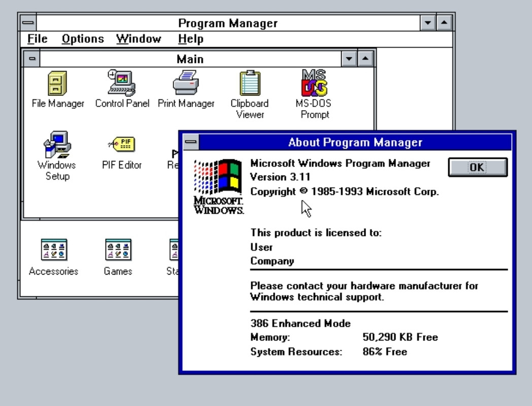
Task: Click the "Company" license text
Action: coord(272,261)
